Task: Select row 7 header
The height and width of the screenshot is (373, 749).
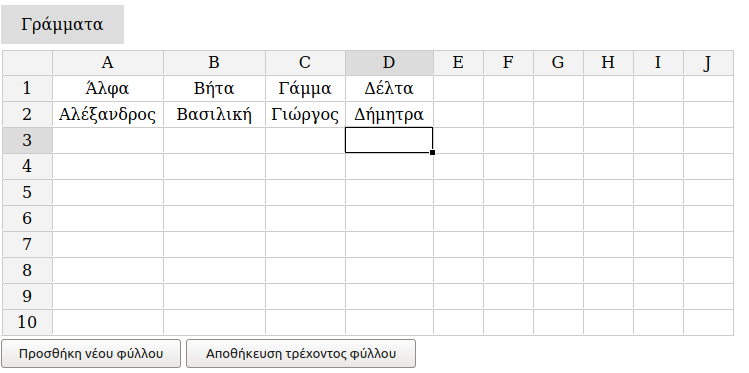Action: [27, 245]
